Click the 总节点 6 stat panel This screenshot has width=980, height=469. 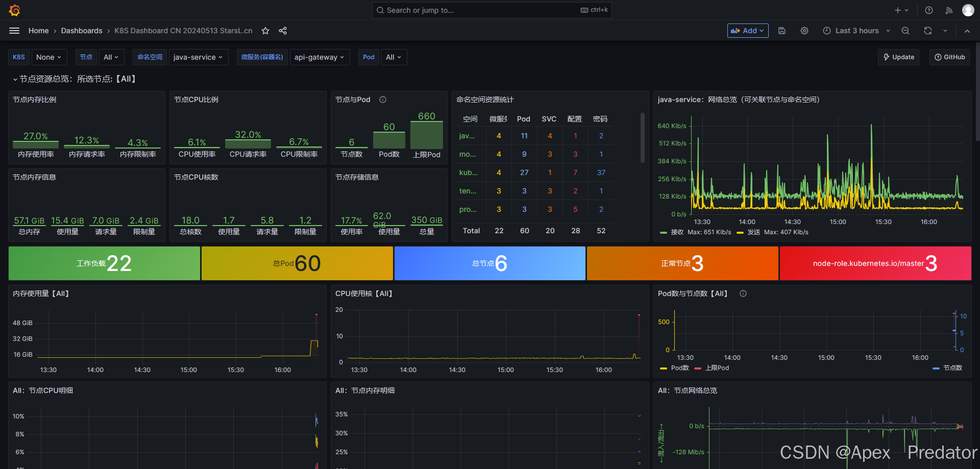click(x=490, y=263)
